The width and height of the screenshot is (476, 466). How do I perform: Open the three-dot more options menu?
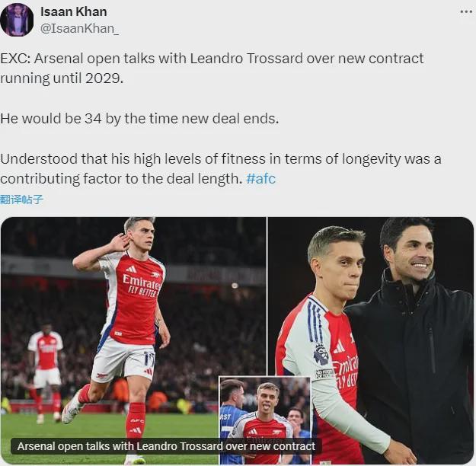(x=465, y=11)
